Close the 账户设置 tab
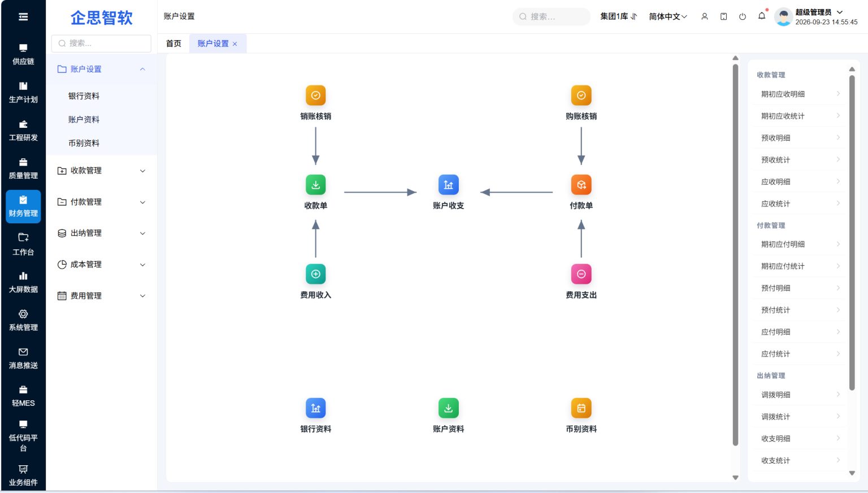Viewport: 868px width, 493px height. coord(235,44)
